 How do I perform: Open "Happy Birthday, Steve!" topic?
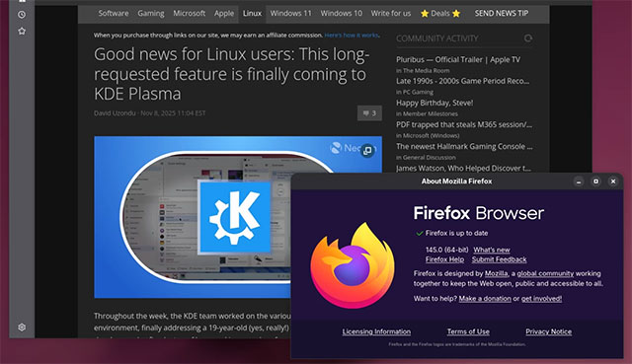pos(434,103)
